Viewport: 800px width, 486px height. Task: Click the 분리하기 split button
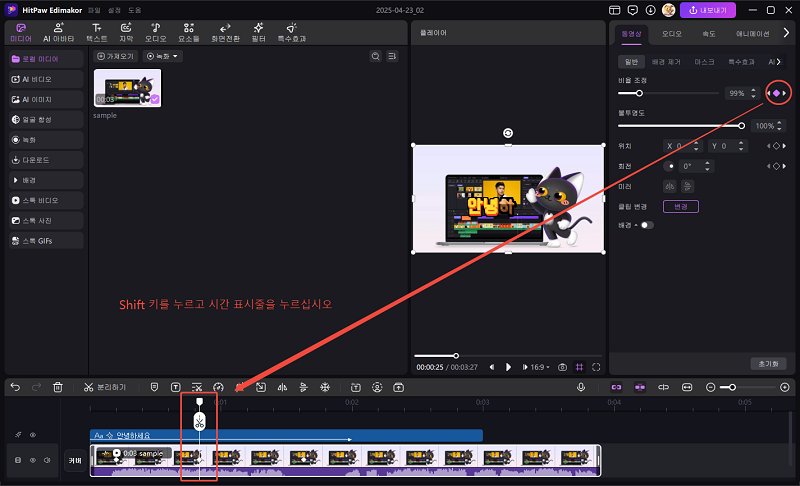105,387
